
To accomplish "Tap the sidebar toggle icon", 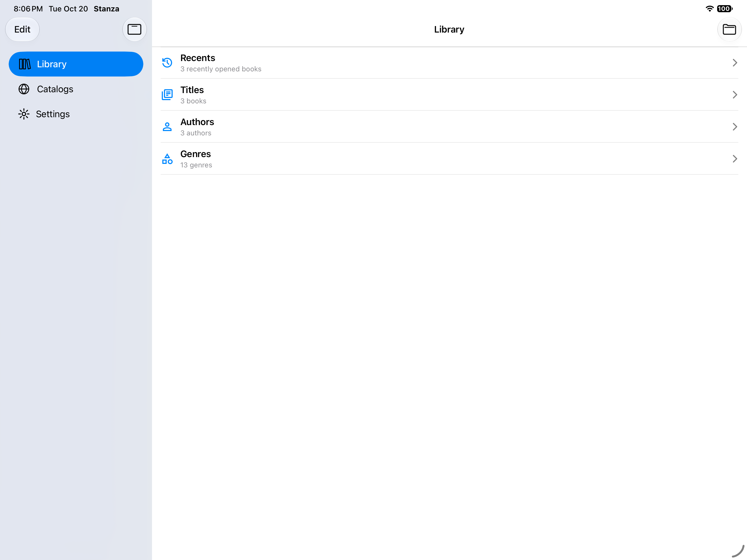I will point(134,29).
